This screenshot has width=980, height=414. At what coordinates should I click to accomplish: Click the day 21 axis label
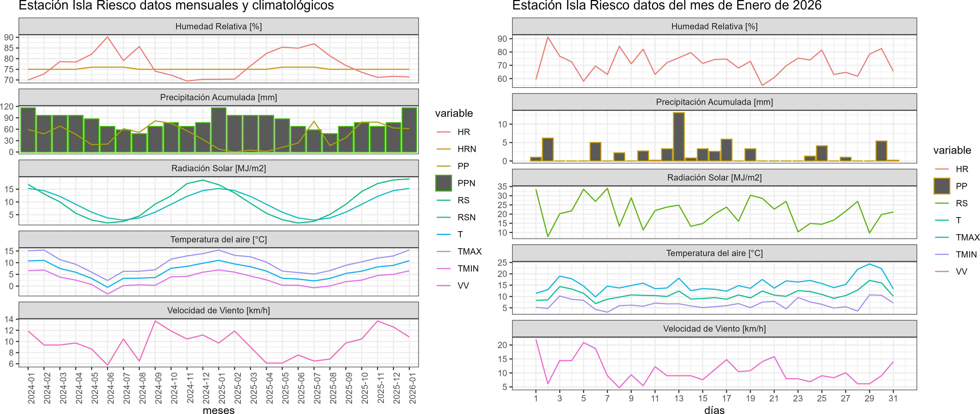774,398
